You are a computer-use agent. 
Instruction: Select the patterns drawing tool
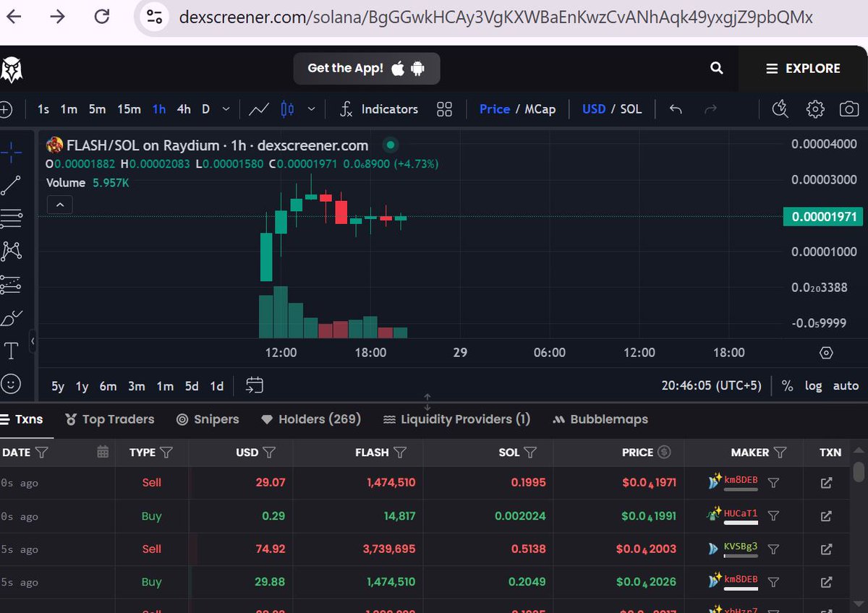point(11,252)
